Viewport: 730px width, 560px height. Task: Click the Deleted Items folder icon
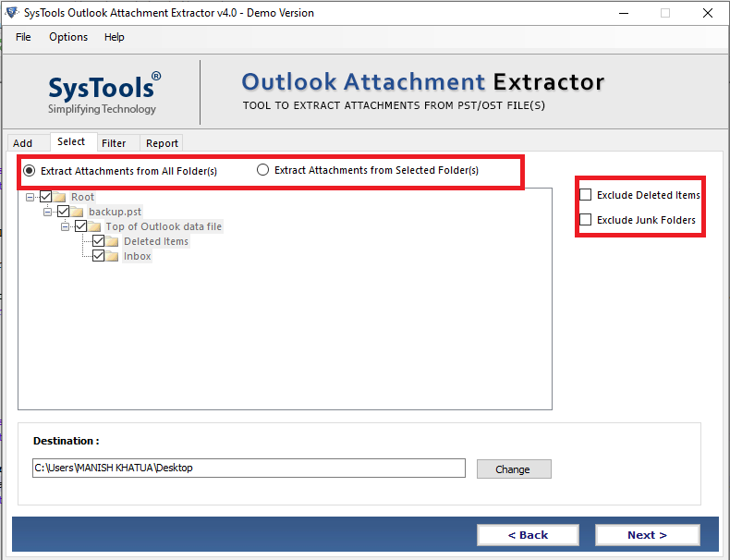tap(112, 241)
